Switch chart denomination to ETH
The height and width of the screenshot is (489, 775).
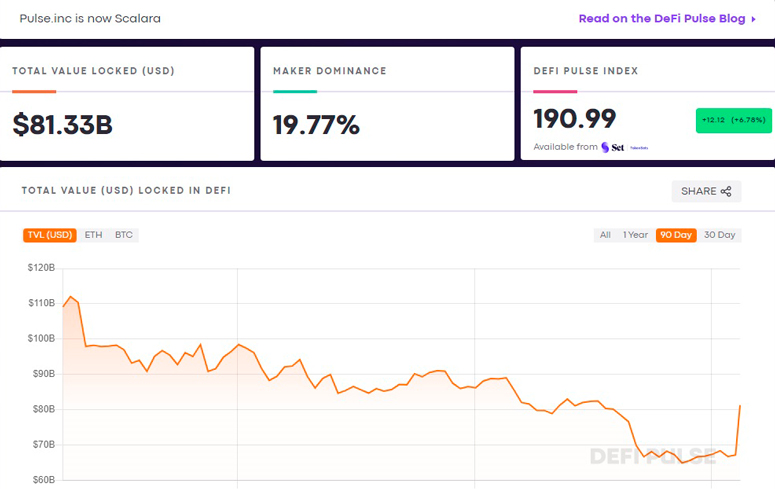[x=93, y=235]
